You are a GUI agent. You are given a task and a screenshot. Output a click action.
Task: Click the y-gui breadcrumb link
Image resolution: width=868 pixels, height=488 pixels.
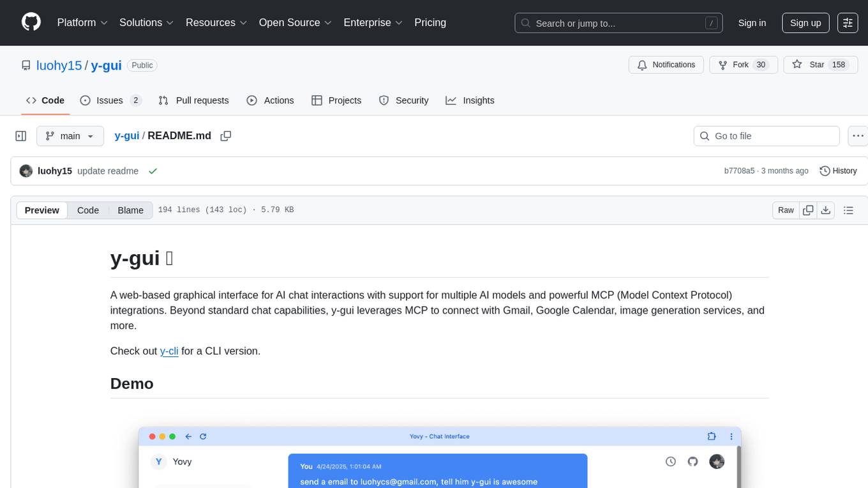[126, 135]
